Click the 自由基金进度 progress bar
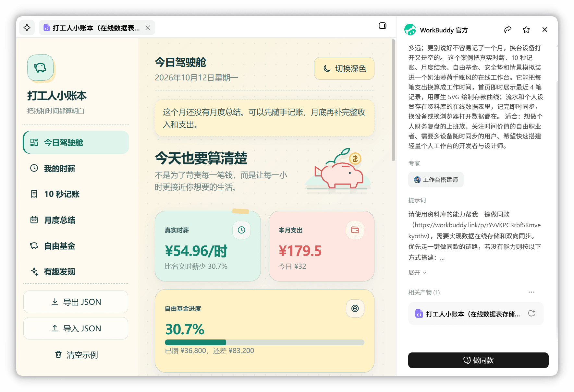The width and height of the screenshot is (574, 392). pos(264,342)
